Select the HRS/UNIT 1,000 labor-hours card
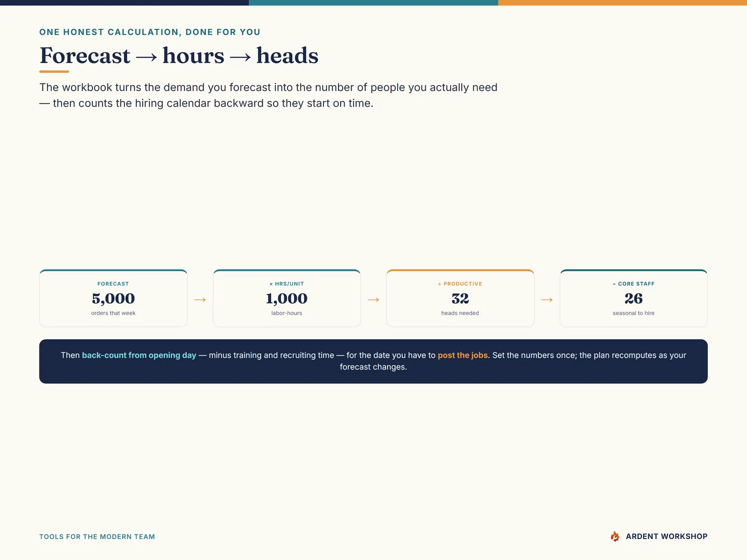Screen dimensions: 747x560 tap(287, 298)
